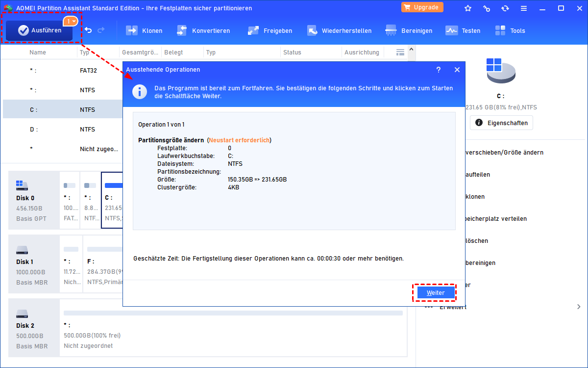The height and width of the screenshot is (368, 588).
Task: Open the hamburger menu in title bar
Action: point(524,8)
